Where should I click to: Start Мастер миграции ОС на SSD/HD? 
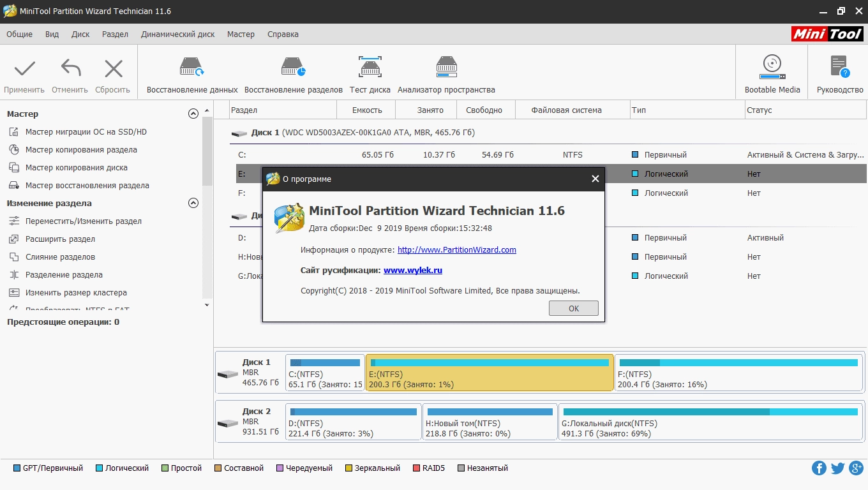tap(86, 131)
